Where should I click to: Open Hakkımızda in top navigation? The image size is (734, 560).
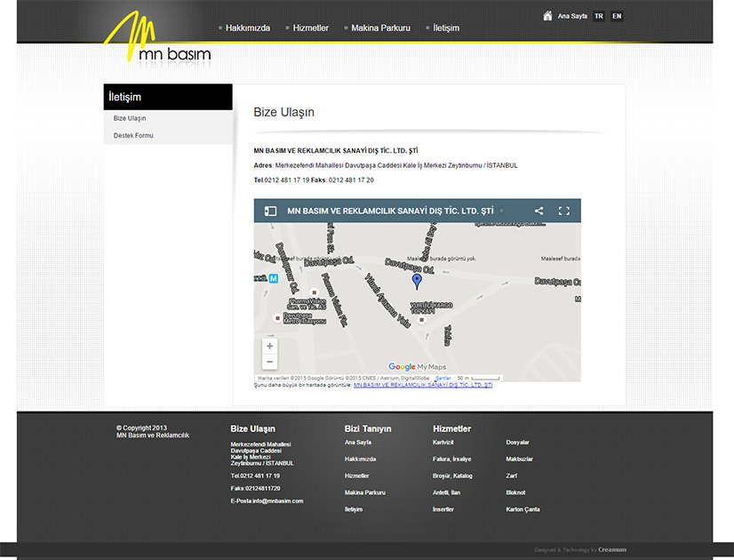(247, 28)
